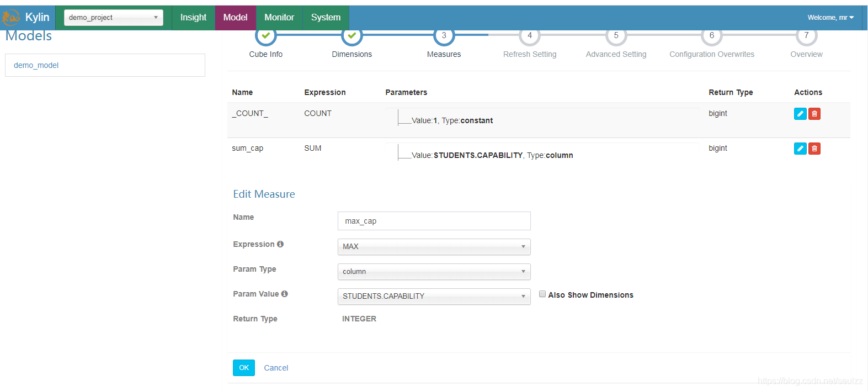Click the Advanced Setting step label
The width and height of the screenshot is (868, 391).
pos(616,54)
